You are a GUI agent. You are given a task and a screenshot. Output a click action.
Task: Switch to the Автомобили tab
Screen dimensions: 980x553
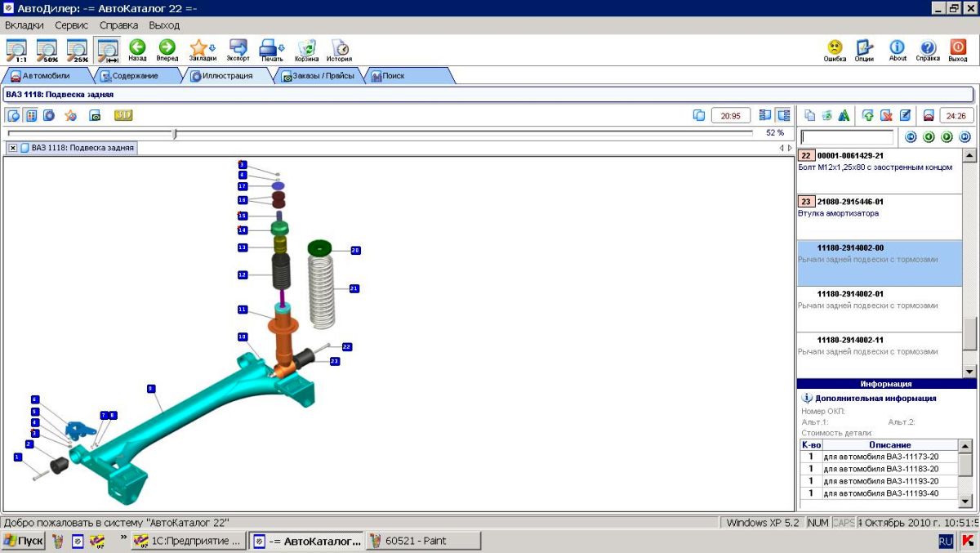(x=47, y=76)
